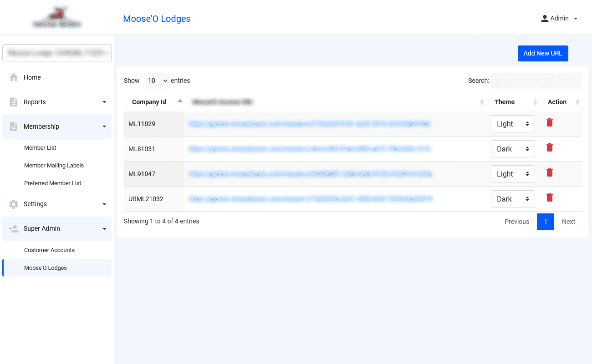The height and width of the screenshot is (364, 592).
Task: Click the Moose'O Lodges page title
Action: (157, 19)
